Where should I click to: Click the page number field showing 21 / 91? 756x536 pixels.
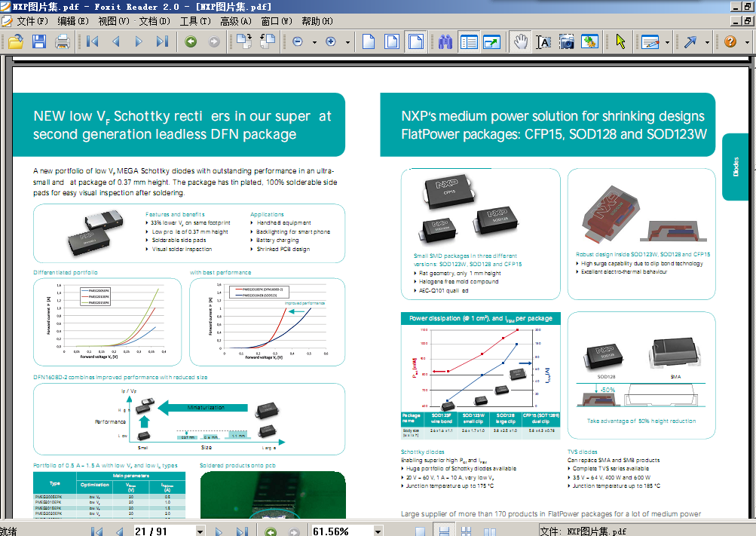[x=164, y=531]
